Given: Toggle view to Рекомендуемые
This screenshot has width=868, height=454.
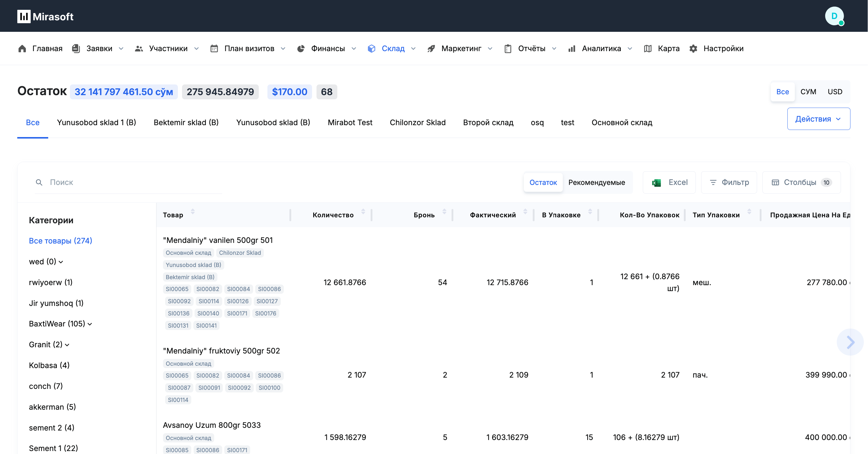Looking at the screenshot, I should [596, 182].
